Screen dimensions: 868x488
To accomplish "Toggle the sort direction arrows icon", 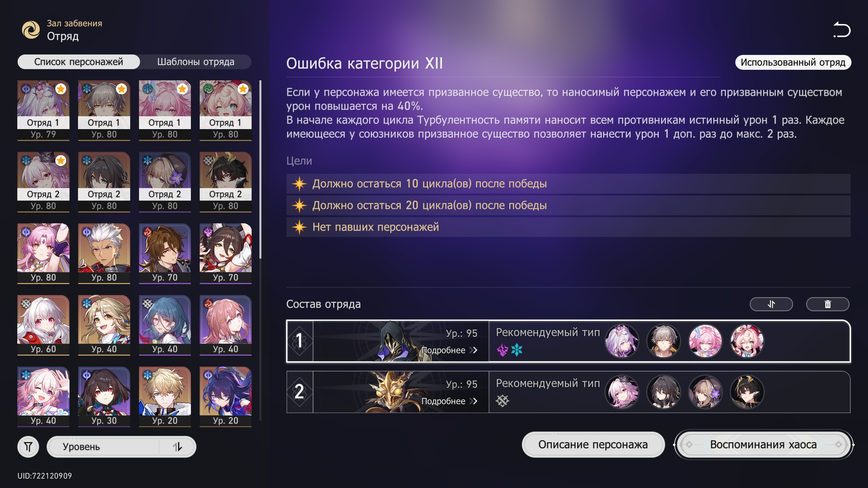I will point(177,447).
